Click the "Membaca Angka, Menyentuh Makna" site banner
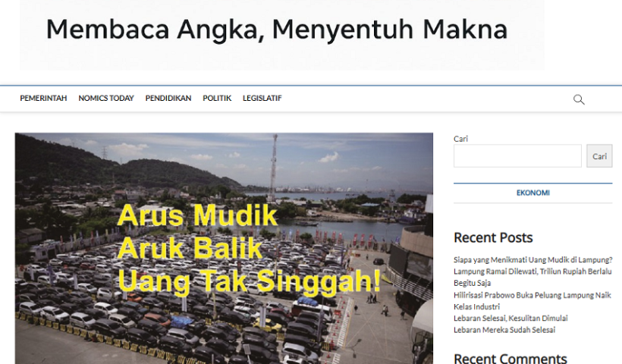622x364 pixels. (277, 30)
